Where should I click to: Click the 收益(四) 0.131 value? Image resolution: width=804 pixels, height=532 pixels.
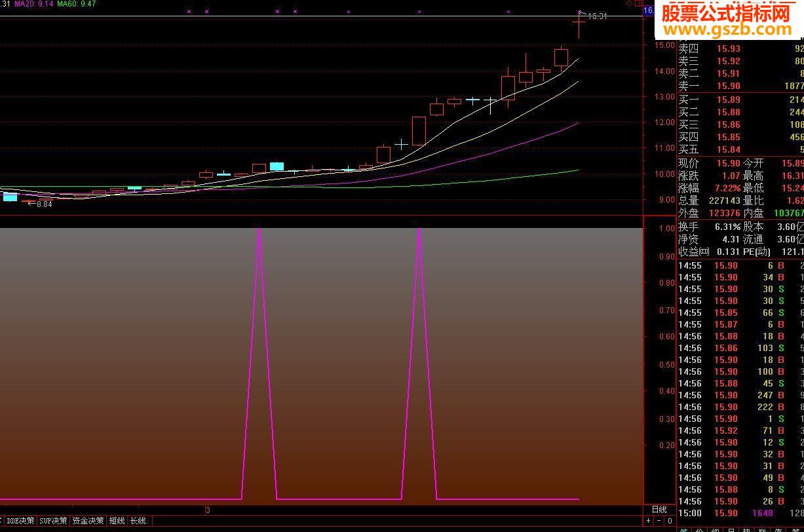click(x=729, y=252)
